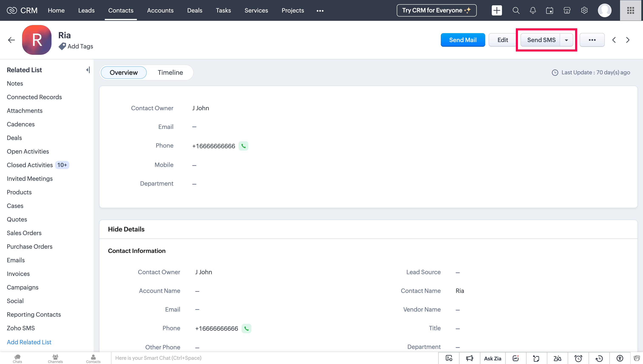Click the Send Mail button

(462, 40)
